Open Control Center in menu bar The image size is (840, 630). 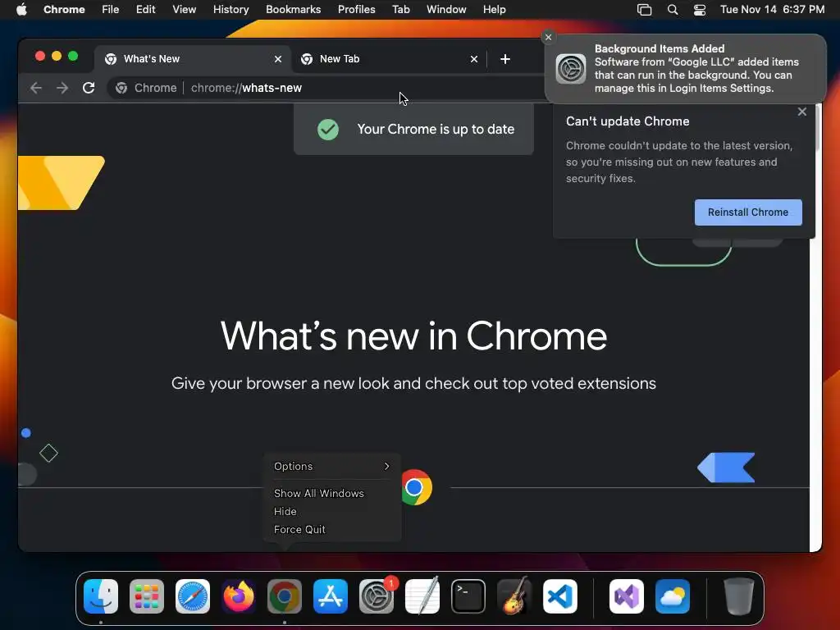[700, 10]
